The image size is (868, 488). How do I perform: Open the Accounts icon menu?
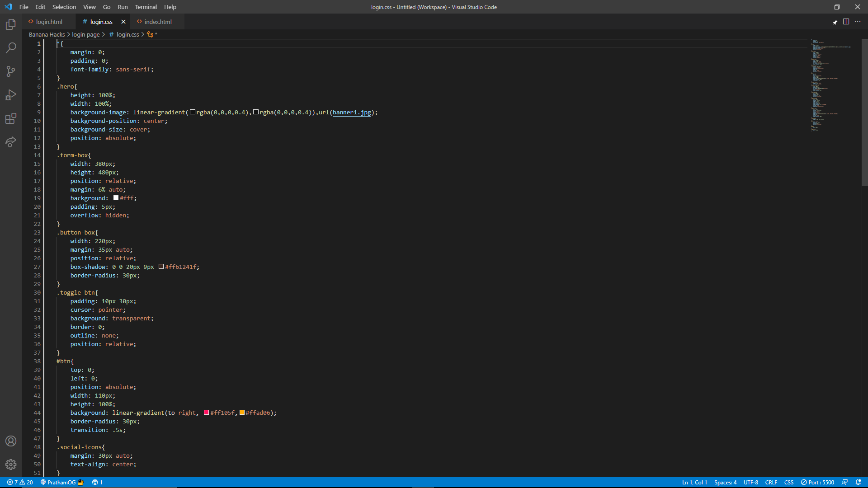click(x=11, y=441)
